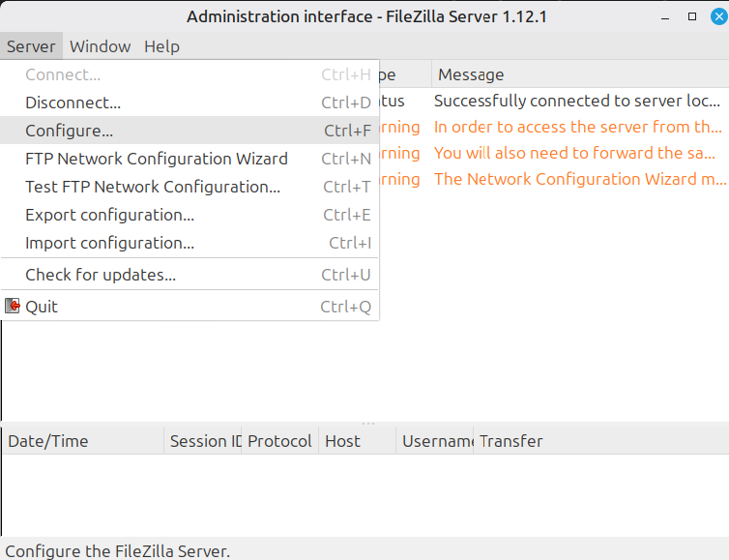This screenshot has height=560, width=729.
Task: Open the Help menu
Action: click(x=161, y=46)
